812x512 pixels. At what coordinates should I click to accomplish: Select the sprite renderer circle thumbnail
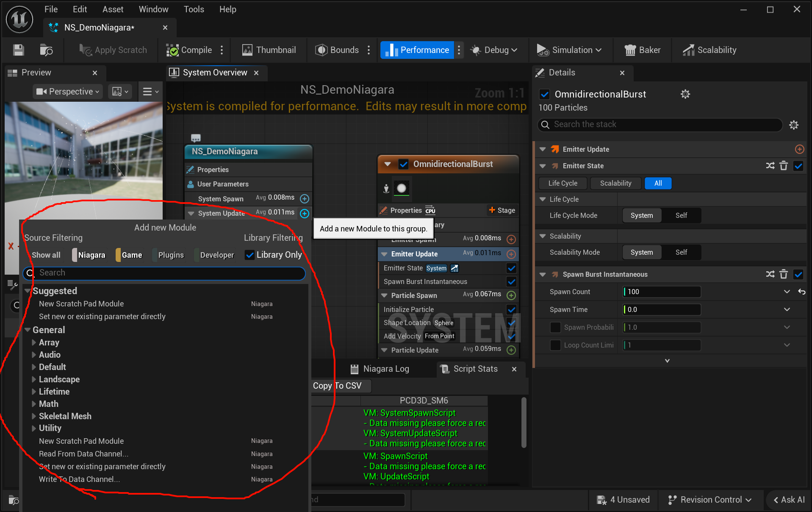(x=402, y=188)
